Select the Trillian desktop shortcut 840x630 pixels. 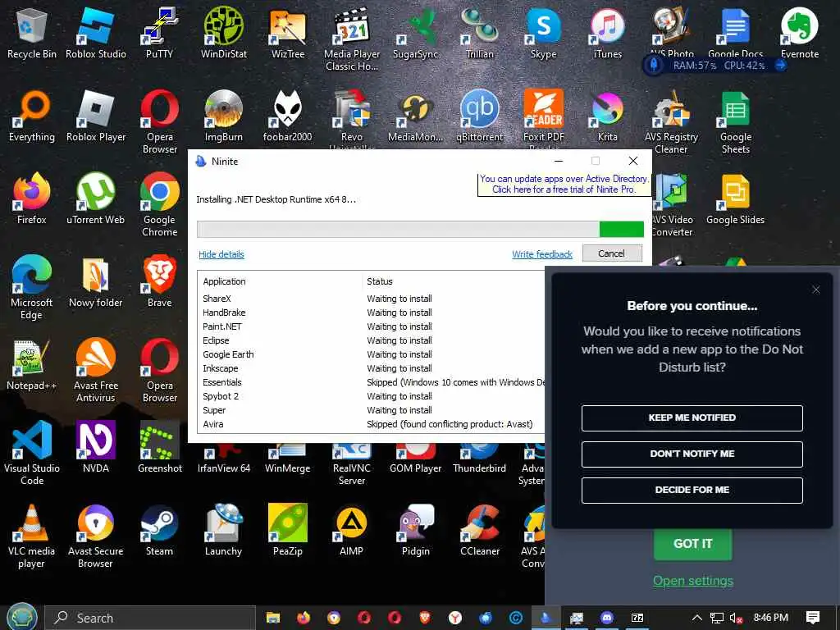click(x=480, y=33)
